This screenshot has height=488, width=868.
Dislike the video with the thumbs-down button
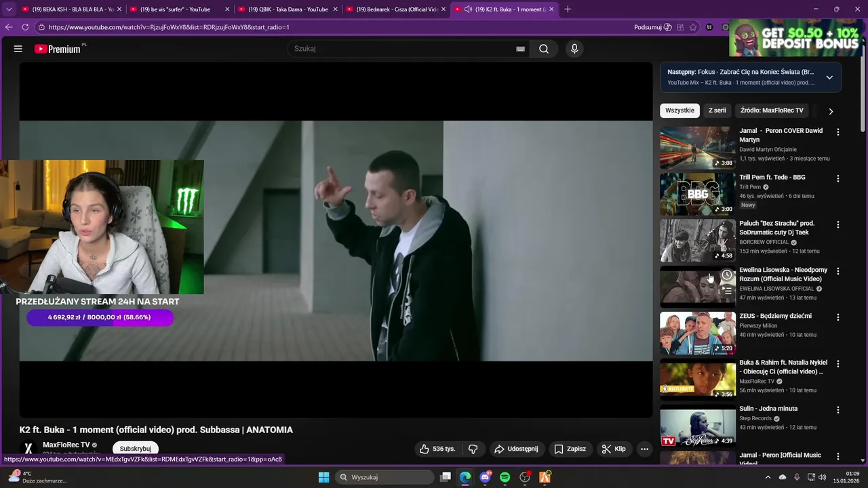(x=473, y=449)
